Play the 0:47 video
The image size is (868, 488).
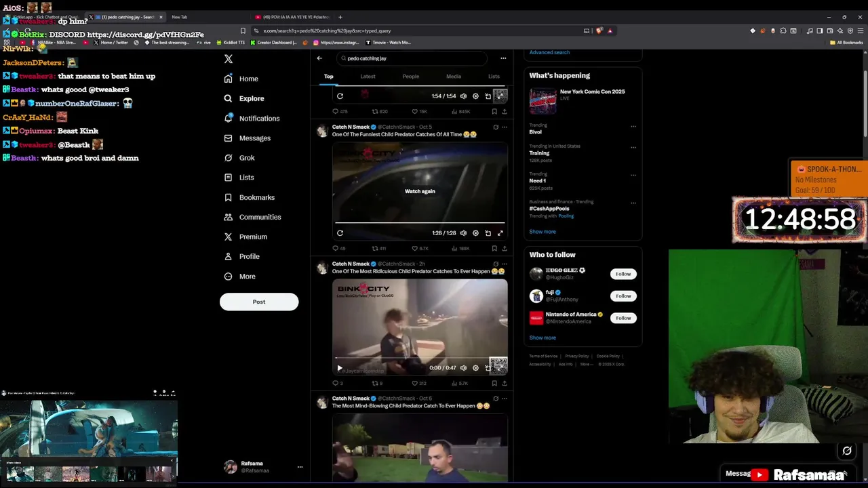(340, 368)
